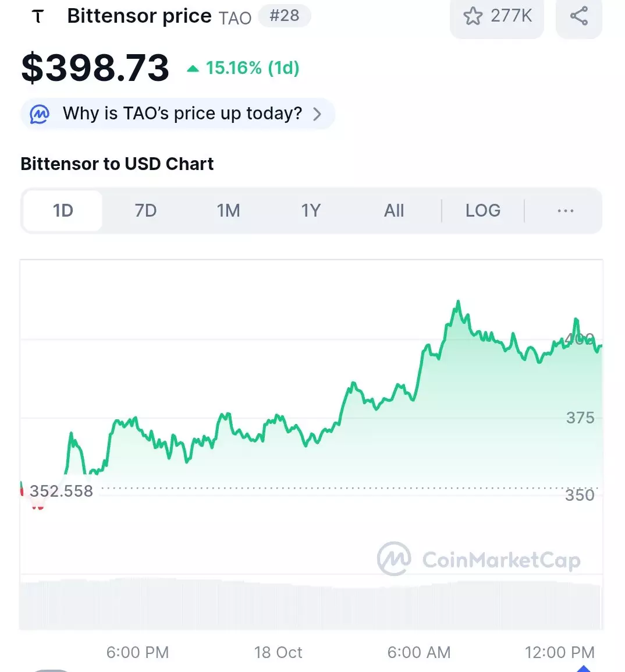Expand the TAO price explanation chevron
This screenshot has height=672, width=625.
317,114
